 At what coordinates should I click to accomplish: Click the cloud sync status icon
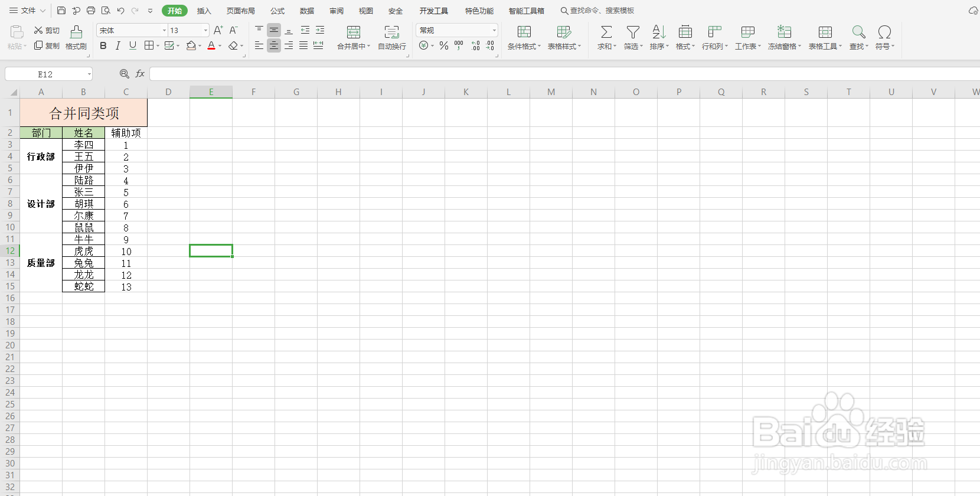point(974,11)
